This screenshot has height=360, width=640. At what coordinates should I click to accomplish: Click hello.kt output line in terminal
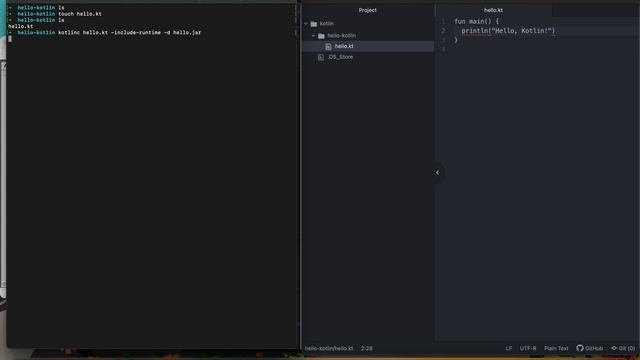(21, 26)
